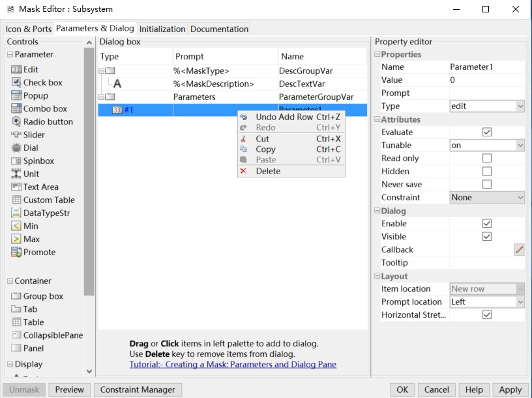Screen dimensions: 532x398
Task: Add a Max parameter control
Action: tap(25, 239)
